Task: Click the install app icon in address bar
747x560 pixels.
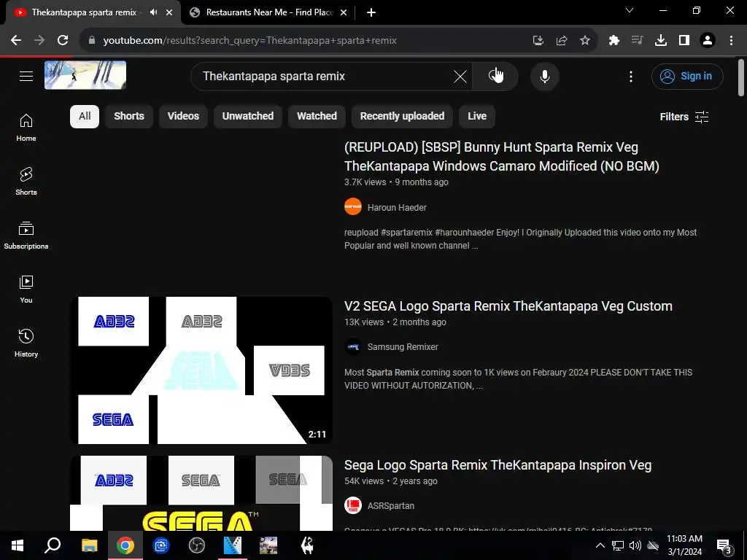Action: pyautogui.click(x=538, y=41)
